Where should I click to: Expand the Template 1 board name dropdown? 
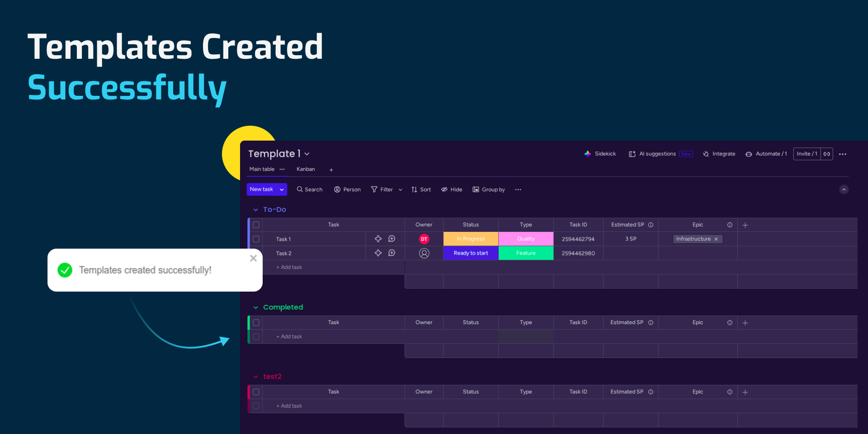pos(307,154)
